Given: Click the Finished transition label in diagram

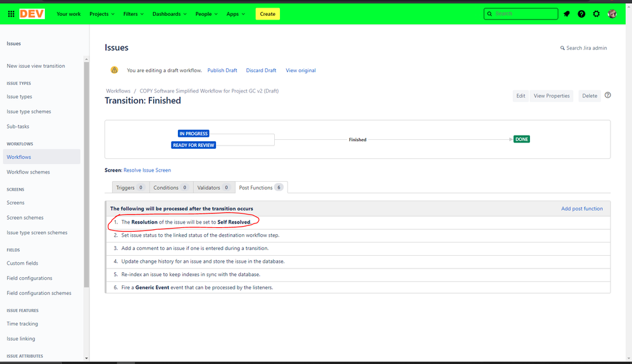Looking at the screenshot, I should [358, 139].
